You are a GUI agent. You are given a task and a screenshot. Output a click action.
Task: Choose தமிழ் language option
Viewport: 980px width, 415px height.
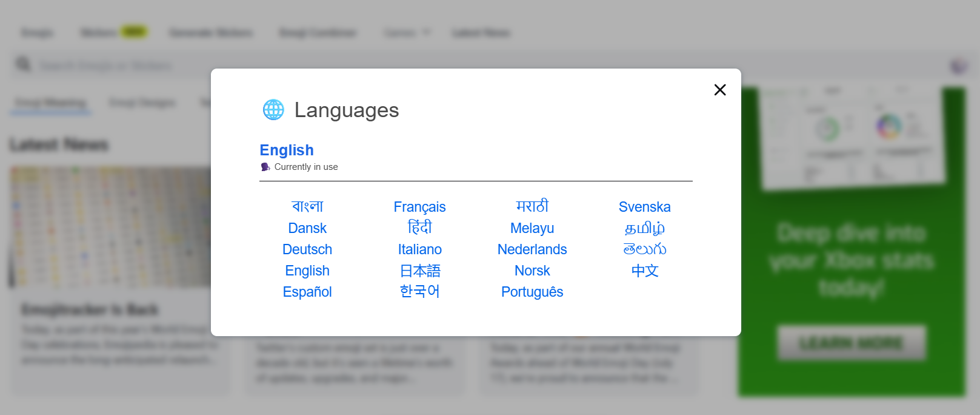pyautogui.click(x=644, y=228)
